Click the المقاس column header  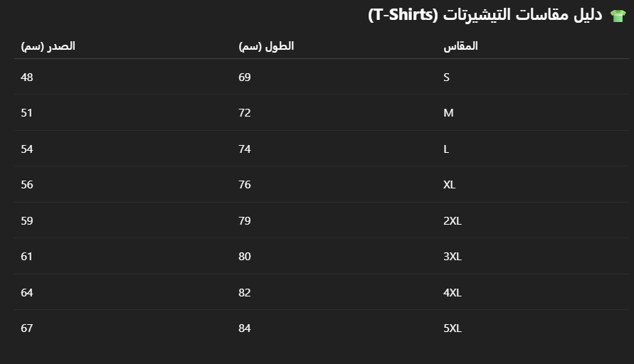[x=460, y=46]
